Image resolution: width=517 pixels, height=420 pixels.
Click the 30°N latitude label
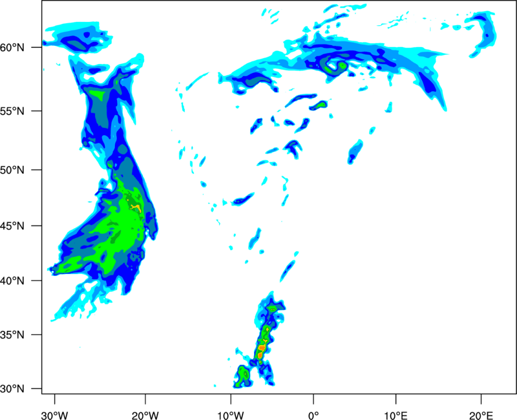coord(12,389)
